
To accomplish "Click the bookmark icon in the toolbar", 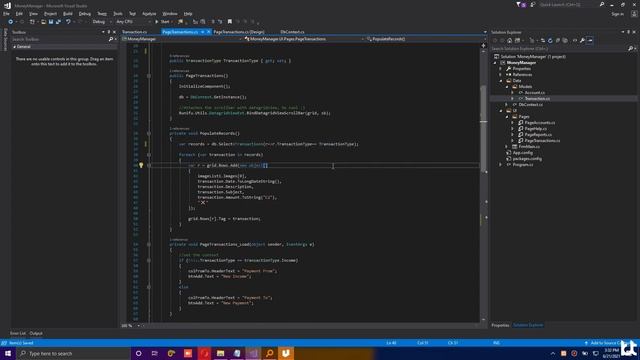I will pyautogui.click(x=230, y=22).
